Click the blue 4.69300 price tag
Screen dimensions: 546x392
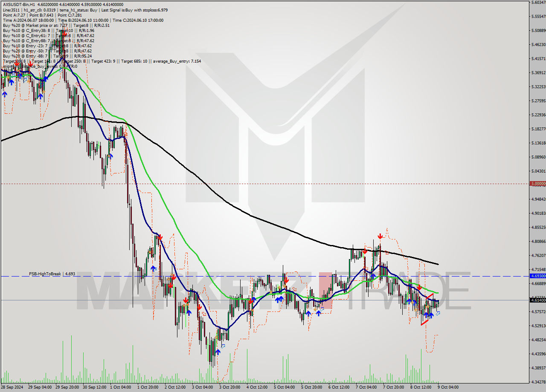(537, 276)
